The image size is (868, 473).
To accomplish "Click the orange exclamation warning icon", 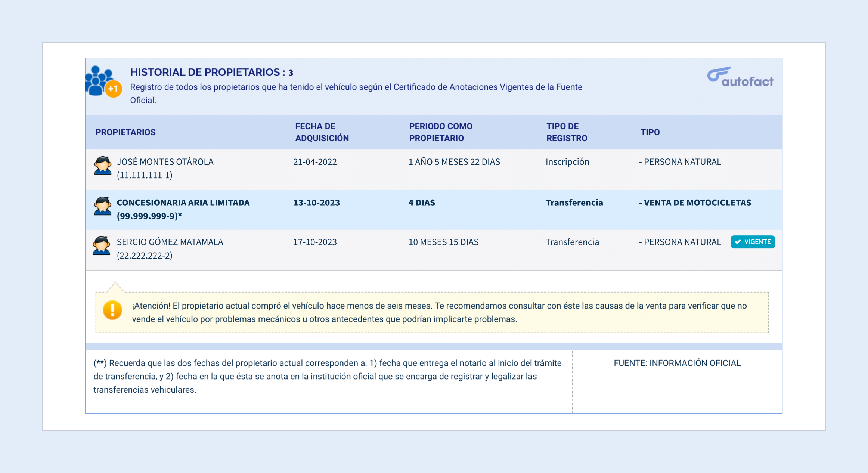I will click(x=112, y=310).
